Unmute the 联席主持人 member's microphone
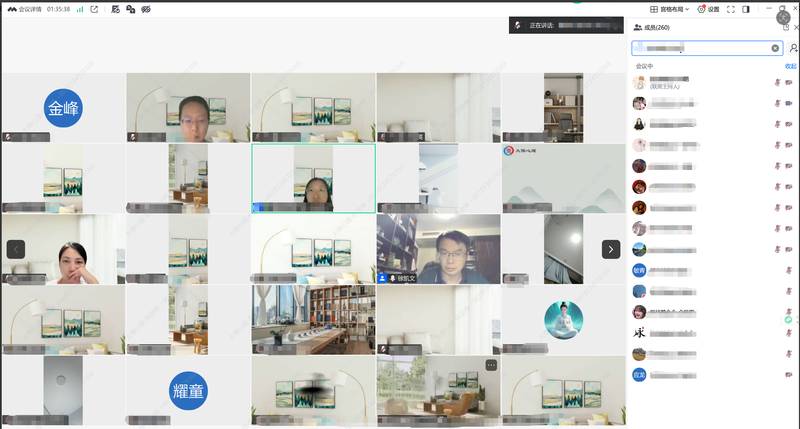 (x=778, y=83)
